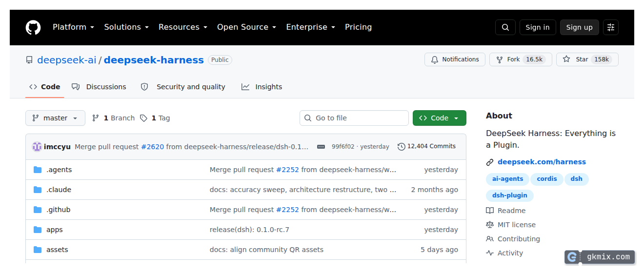Open the .claude folder icon
Screen dimensions: 644x273
pos(38,190)
